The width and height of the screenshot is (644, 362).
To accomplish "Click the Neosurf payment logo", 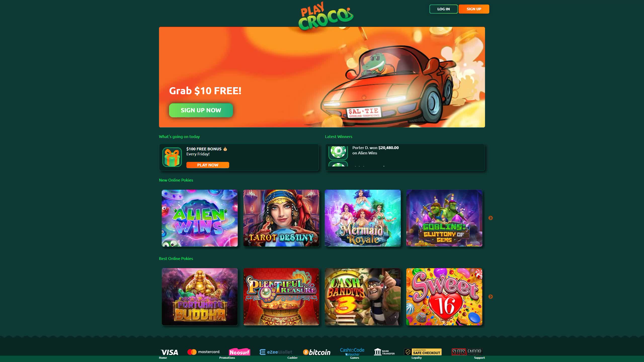I will [x=239, y=352].
